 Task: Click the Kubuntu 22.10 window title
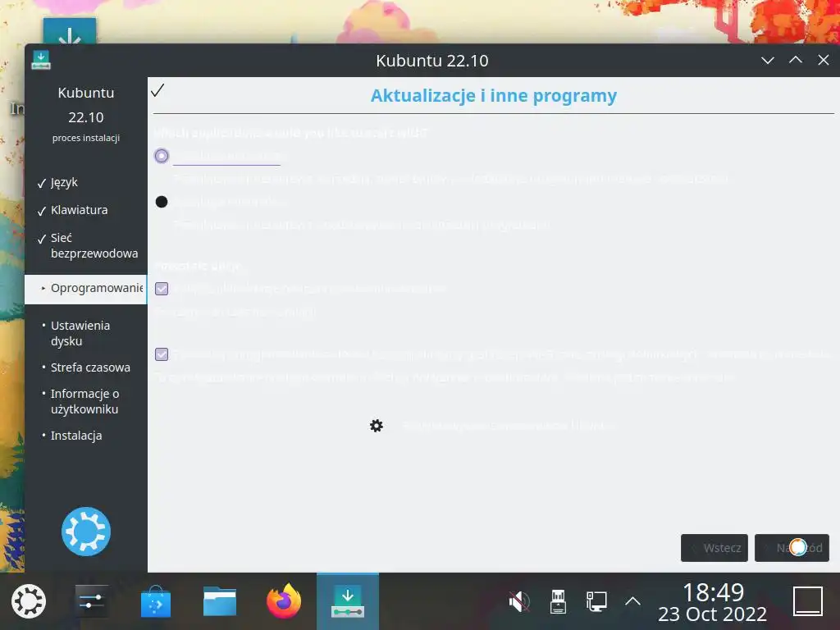[431, 61]
